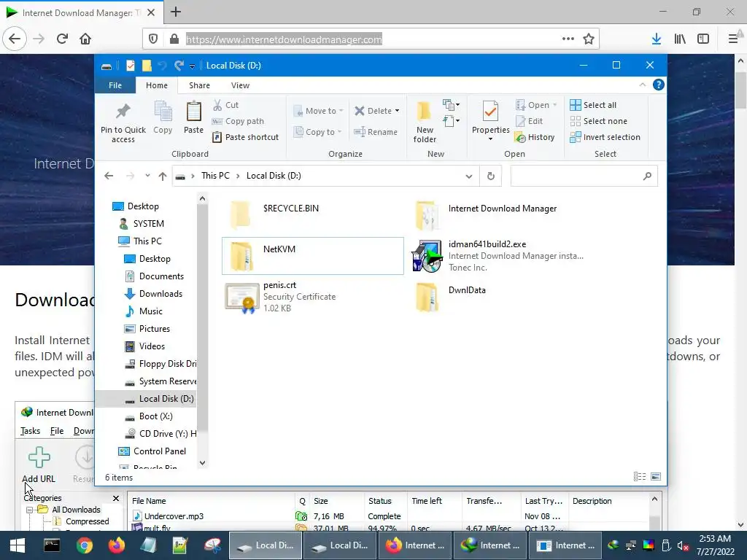This screenshot has width=747, height=560.
Task: Open Firefox page actions three dots
Action: 568,39
